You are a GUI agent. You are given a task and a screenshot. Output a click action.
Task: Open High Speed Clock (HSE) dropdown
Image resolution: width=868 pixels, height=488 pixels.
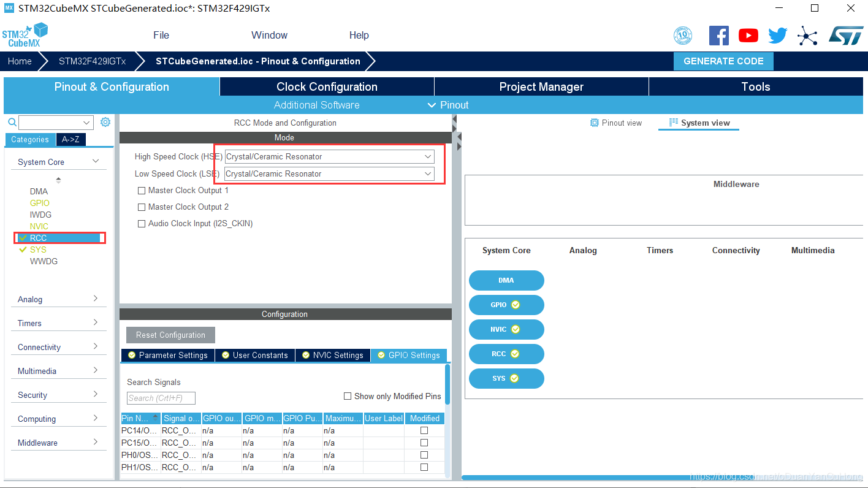pos(330,156)
